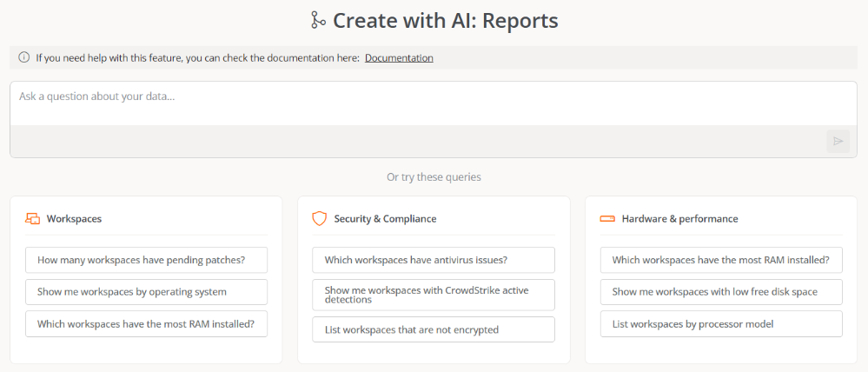The width and height of the screenshot is (868, 372).
Task: Choose 'Show me workspaces by operating system'
Action: pos(146,292)
